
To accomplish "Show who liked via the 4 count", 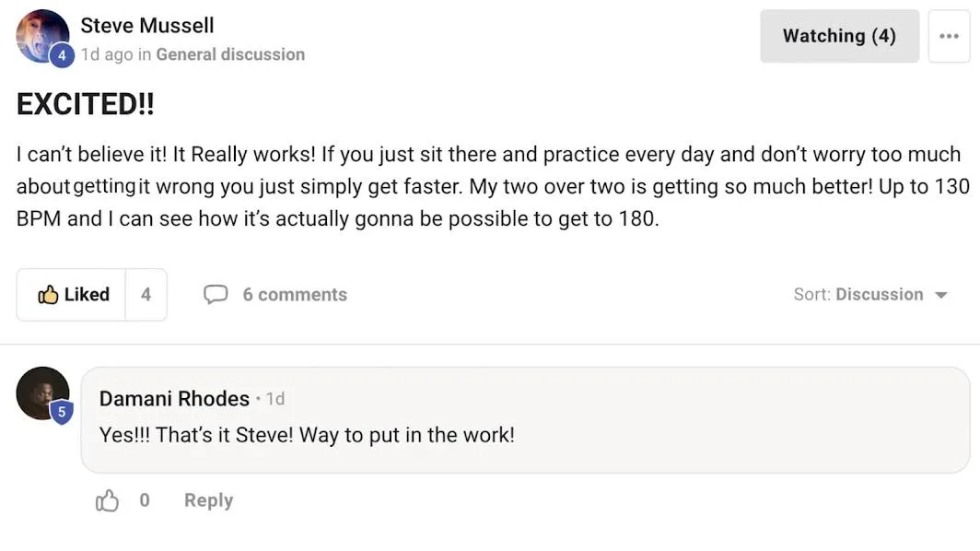I will click(x=146, y=295).
